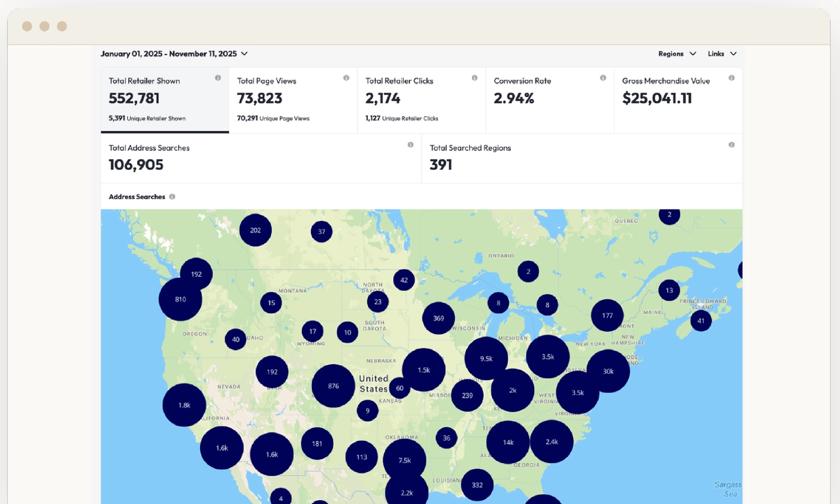Image resolution: width=840 pixels, height=504 pixels.
Task: Click info icon beside Address Searches heading
Action: 172,197
